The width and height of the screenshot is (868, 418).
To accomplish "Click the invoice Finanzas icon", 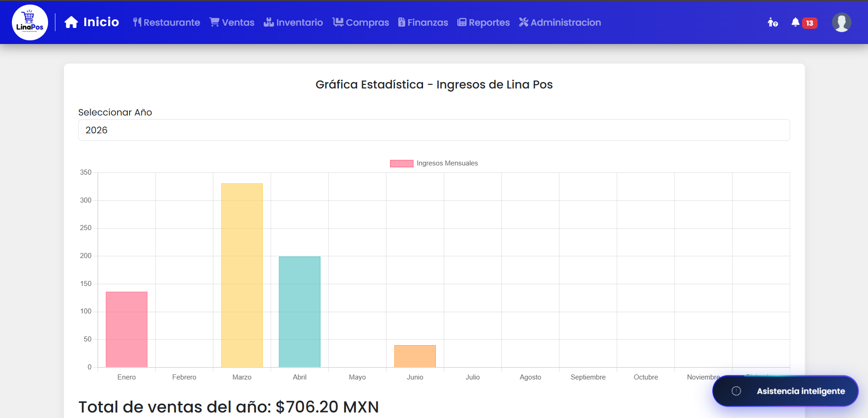I will tap(401, 22).
